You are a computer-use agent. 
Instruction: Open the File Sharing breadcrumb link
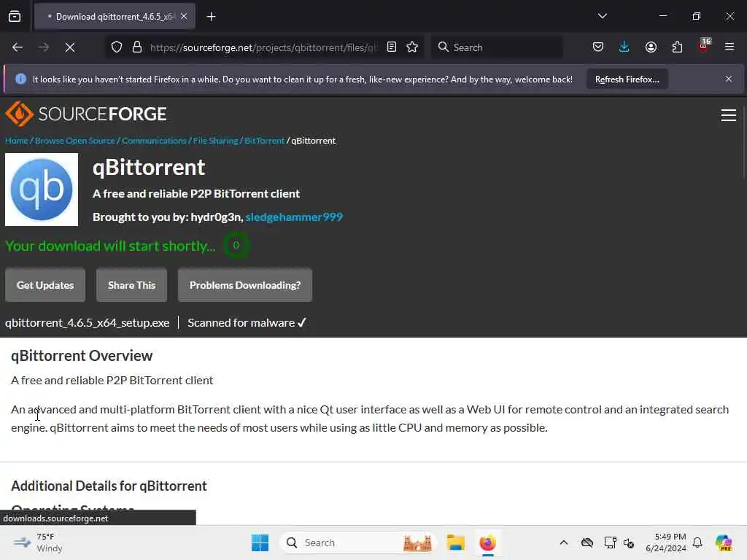215,141
